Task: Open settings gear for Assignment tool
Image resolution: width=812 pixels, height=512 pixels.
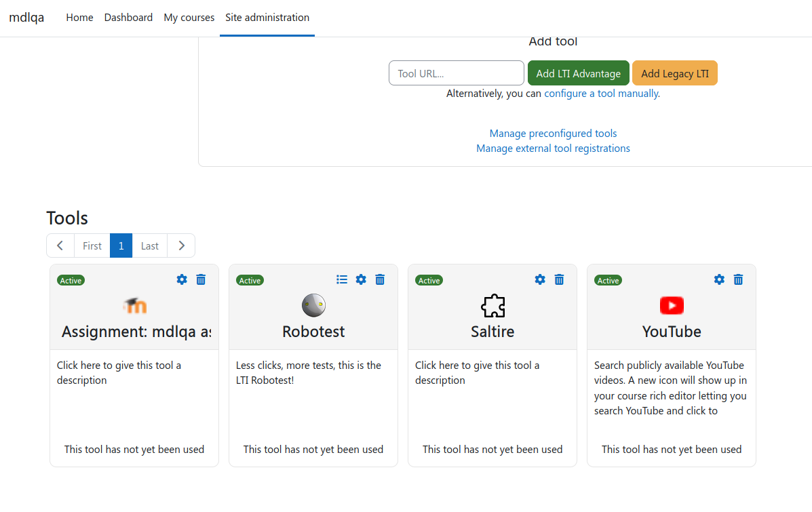Action: click(182, 279)
